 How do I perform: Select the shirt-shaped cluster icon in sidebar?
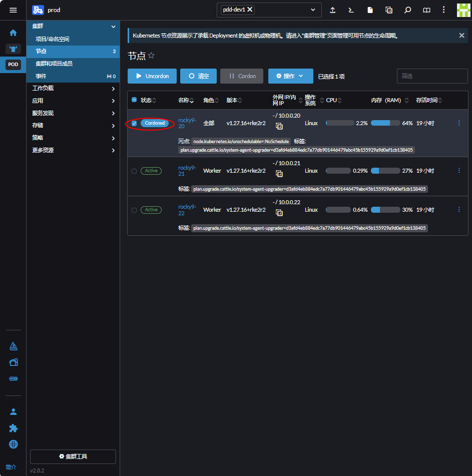coord(13,49)
